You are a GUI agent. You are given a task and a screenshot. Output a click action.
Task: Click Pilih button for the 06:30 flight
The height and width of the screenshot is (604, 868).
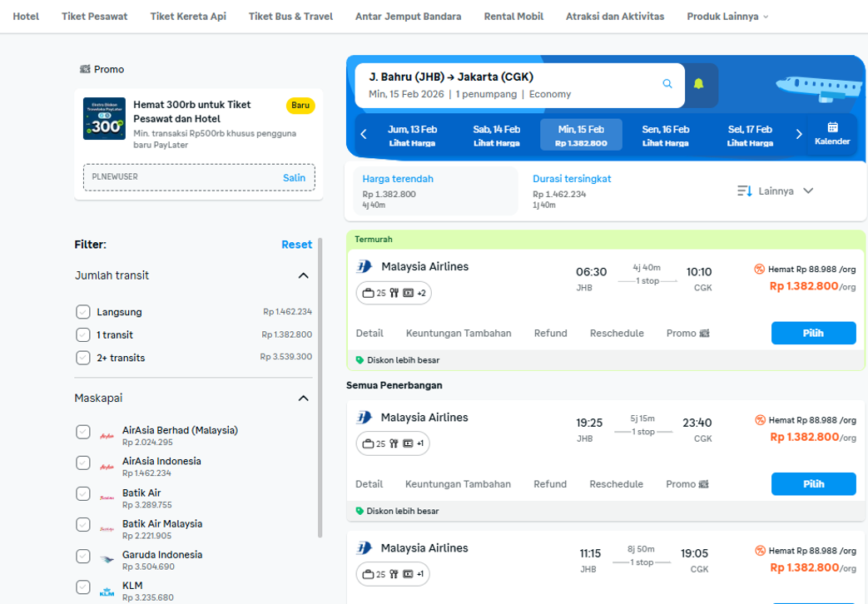813,333
